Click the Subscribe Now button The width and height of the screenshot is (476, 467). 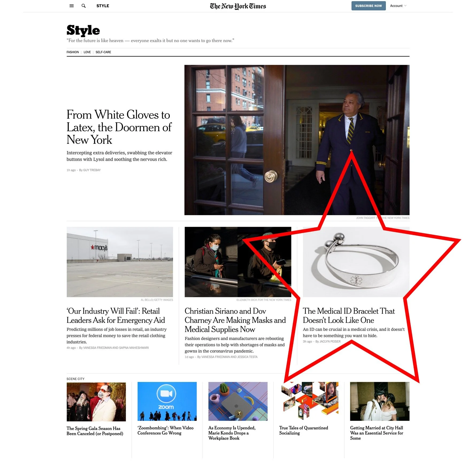pyautogui.click(x=368, y=6)
